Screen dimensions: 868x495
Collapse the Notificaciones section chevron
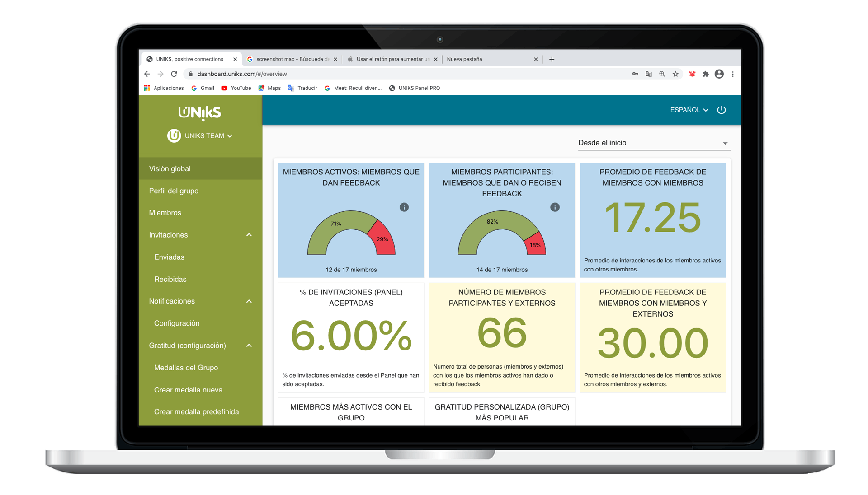coord(249,301)
